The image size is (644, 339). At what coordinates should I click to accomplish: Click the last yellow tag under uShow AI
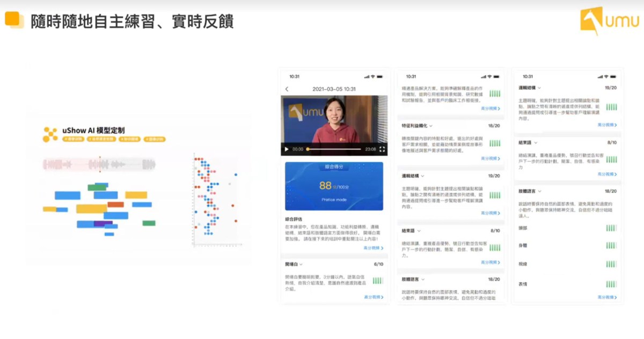point(154,139)
